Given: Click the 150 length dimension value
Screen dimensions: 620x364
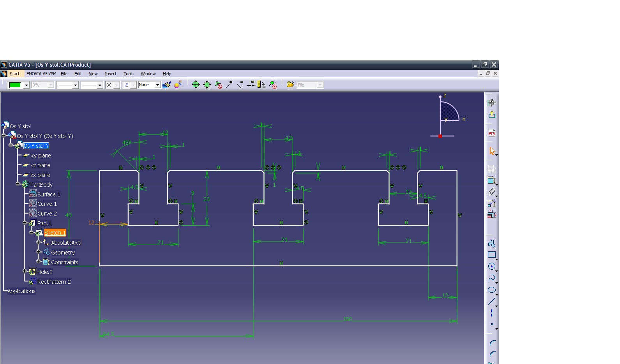Looking at the screenshot, I should pos(347,319).
